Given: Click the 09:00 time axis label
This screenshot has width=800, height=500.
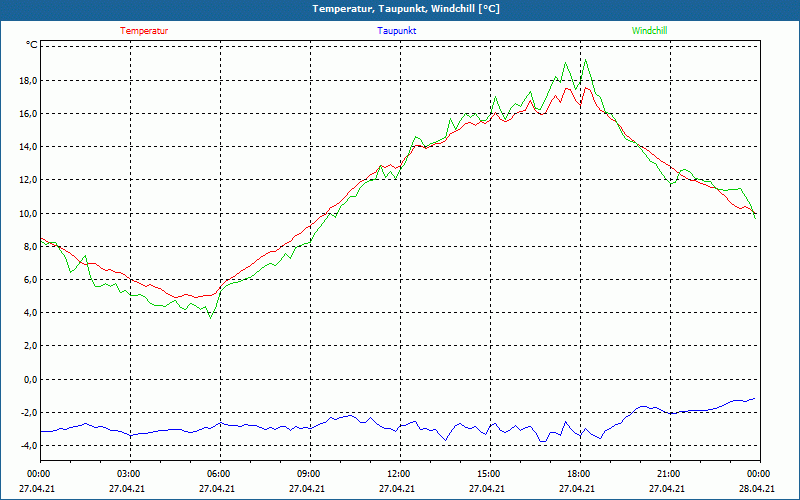Looking at the screenshot, I should click(x=310, y=474).
